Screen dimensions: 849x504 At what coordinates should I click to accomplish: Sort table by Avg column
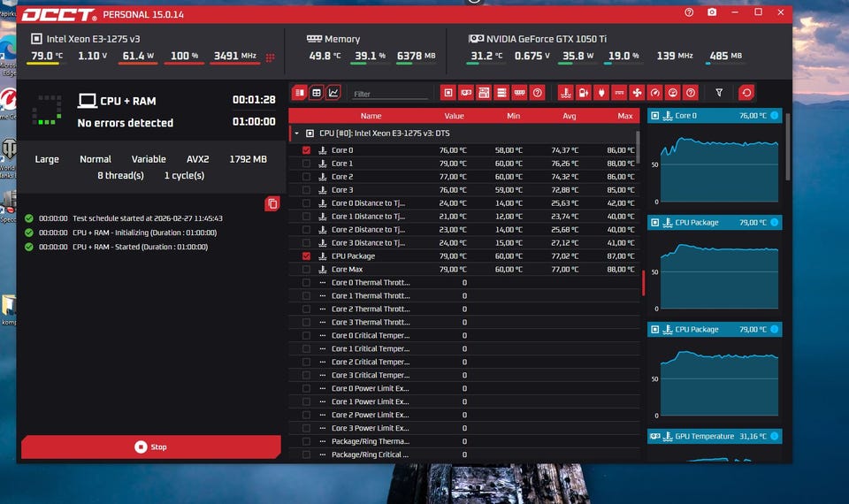click(569, 116)
